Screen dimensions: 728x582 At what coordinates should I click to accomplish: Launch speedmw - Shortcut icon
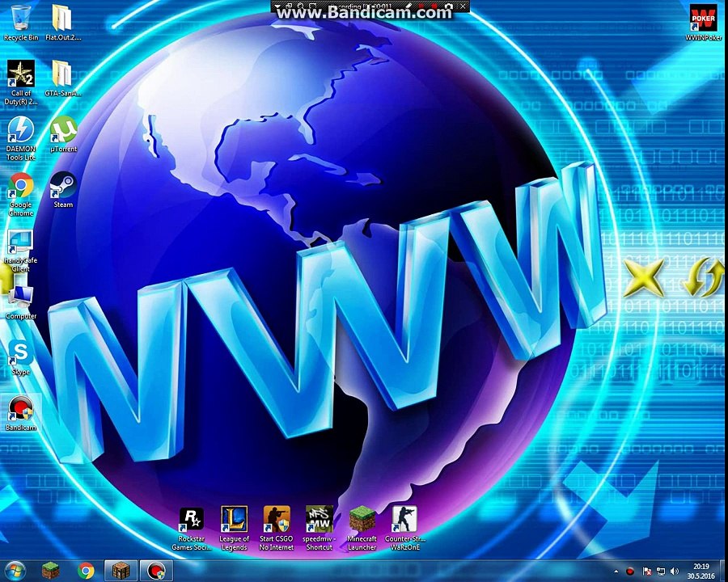click(319, 529)
